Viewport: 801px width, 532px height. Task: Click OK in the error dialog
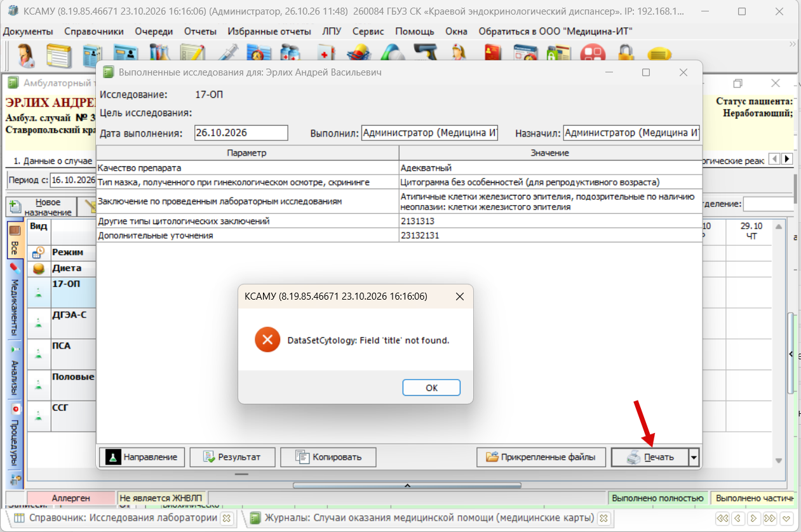tap(431, 388)
